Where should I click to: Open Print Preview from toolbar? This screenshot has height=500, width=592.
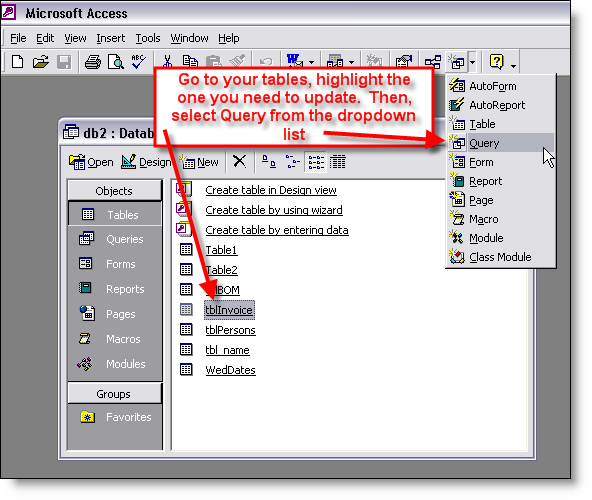[116, 62]
